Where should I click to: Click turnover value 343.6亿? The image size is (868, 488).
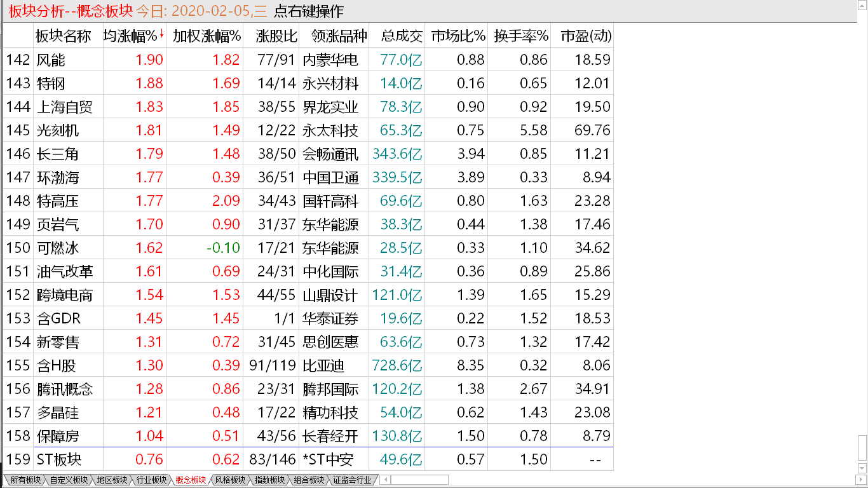[x=398, y=154]
